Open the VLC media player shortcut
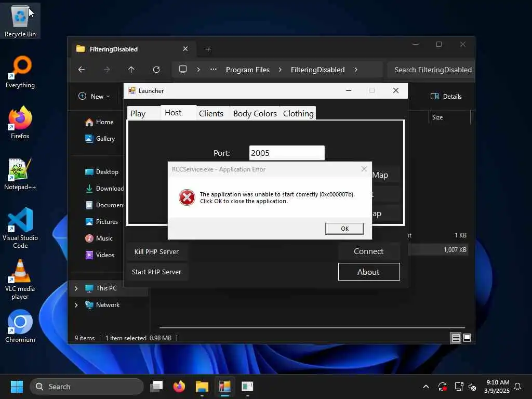This screenshot has width=532, height=399. [x=20, y=279]
